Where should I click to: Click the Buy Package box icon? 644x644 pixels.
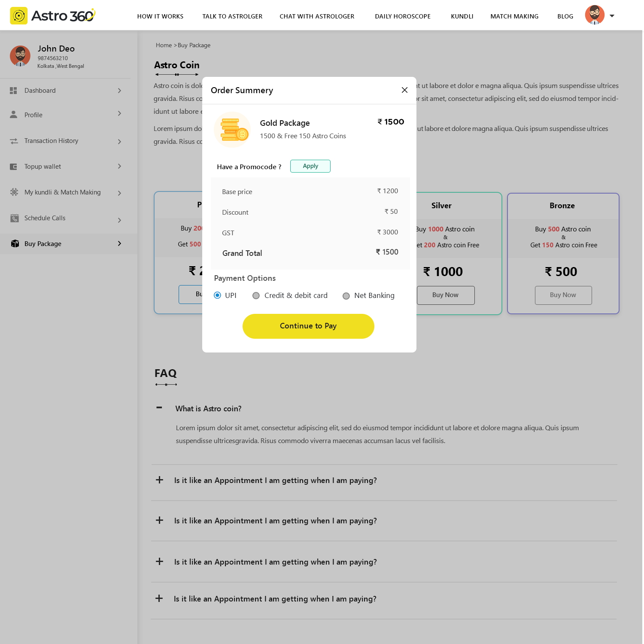pos(15,243)
